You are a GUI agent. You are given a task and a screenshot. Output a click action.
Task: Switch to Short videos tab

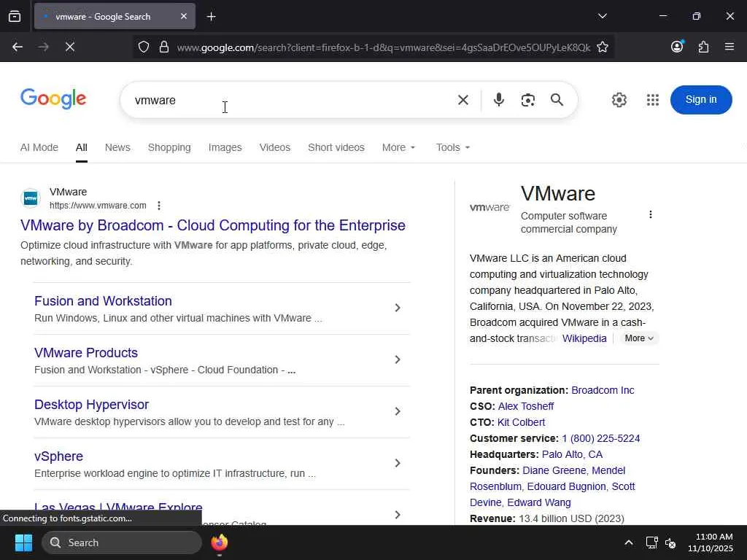click(336, 147)
